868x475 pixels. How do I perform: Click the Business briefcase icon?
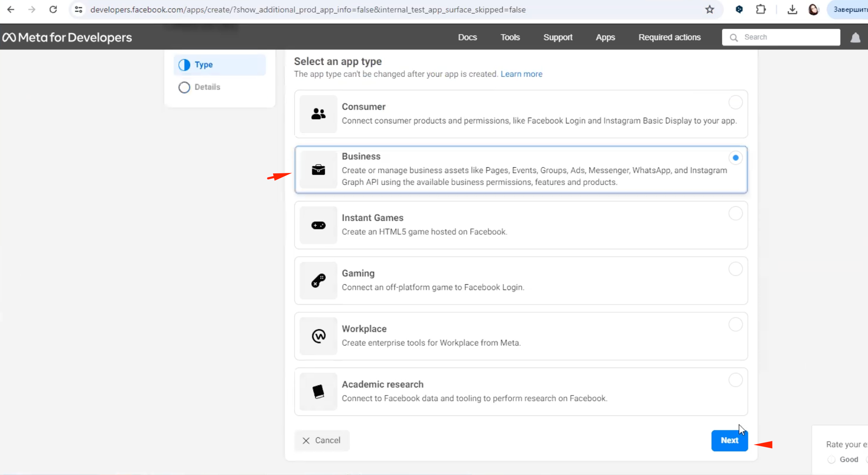pos(318,170)
